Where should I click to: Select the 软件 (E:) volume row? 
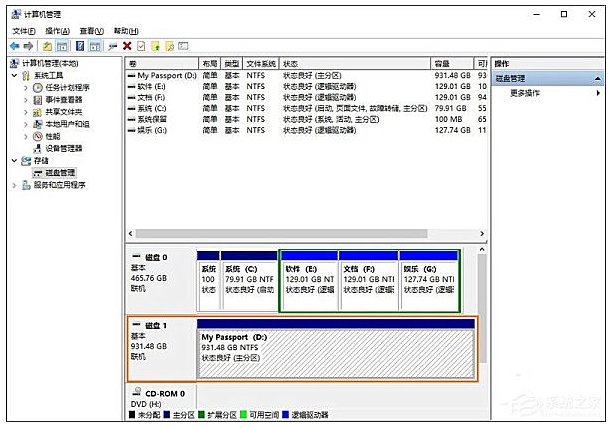307,86
